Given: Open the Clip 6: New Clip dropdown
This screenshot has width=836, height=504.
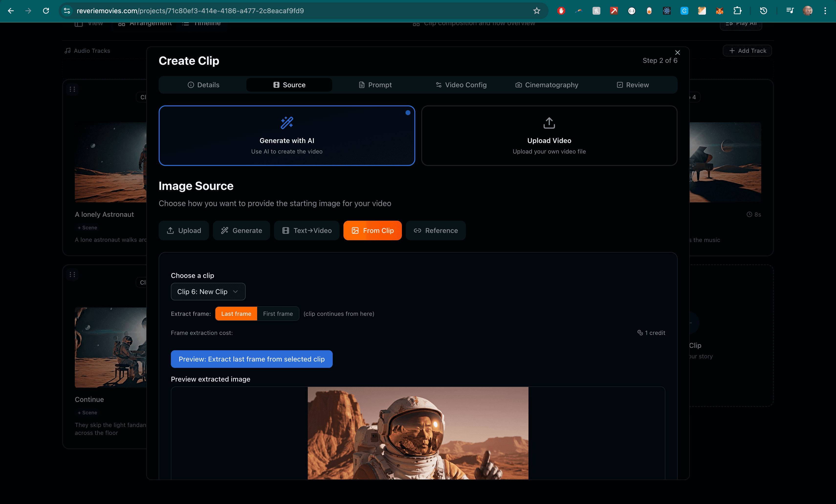Looking at the screenshot, I should pos(208,291).
